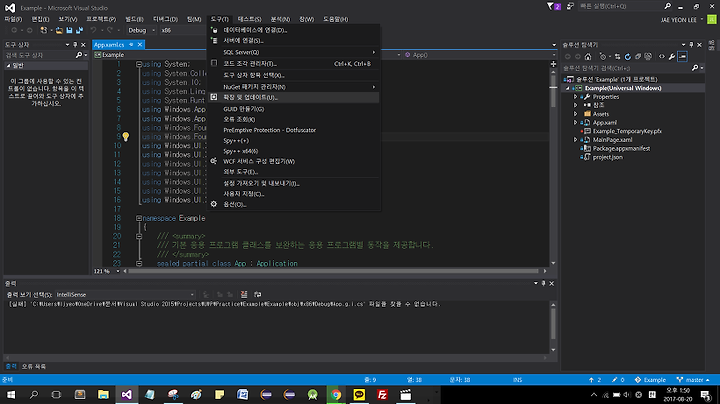
Task: Click the Show All Files icon in Solution Explorer
Action: pos(648,56)
